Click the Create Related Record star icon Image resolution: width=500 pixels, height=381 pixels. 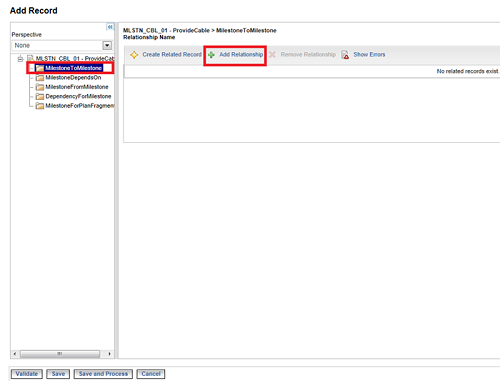point(134,55)
